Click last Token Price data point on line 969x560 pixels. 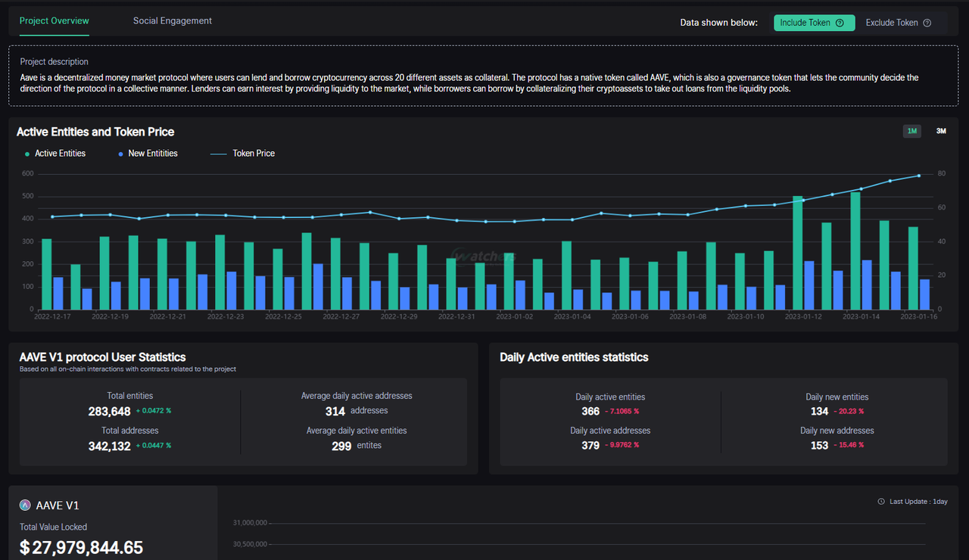919,176
